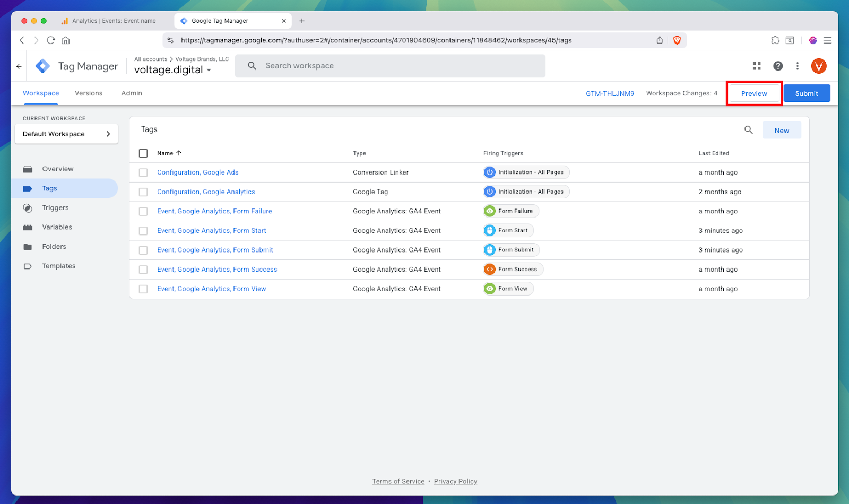Click the Submit button
This screenshot has height=504, width=849.
(x=807, y=93)
